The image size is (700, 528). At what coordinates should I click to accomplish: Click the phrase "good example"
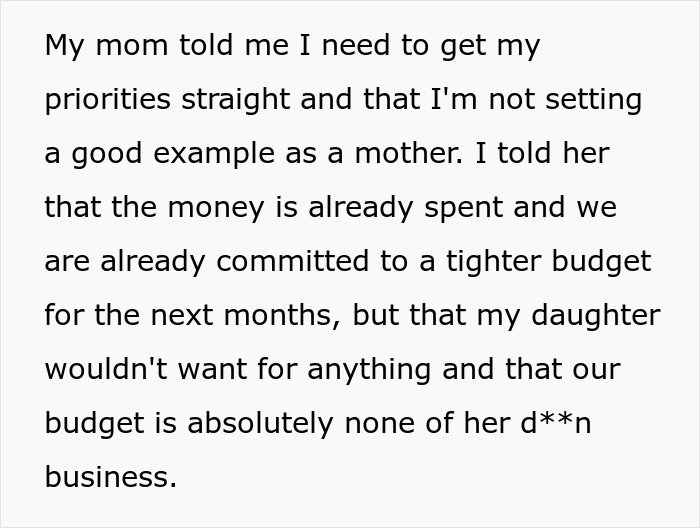(152, 155)
